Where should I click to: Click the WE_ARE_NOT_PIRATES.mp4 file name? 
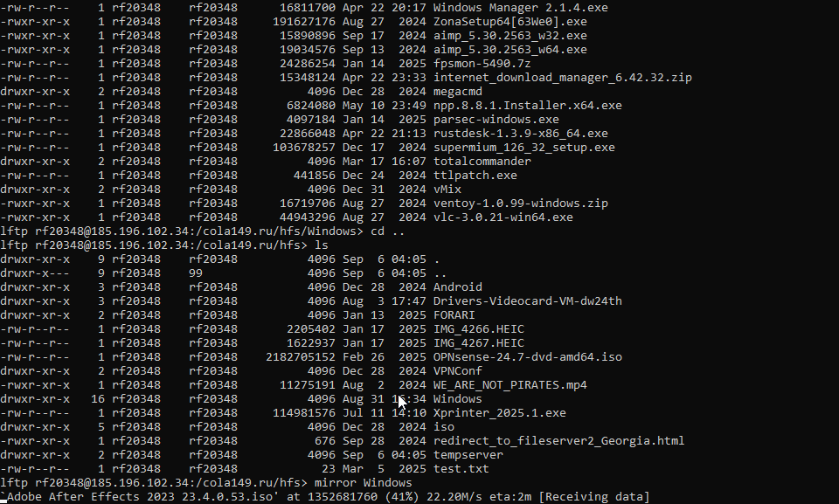(510, 385)
